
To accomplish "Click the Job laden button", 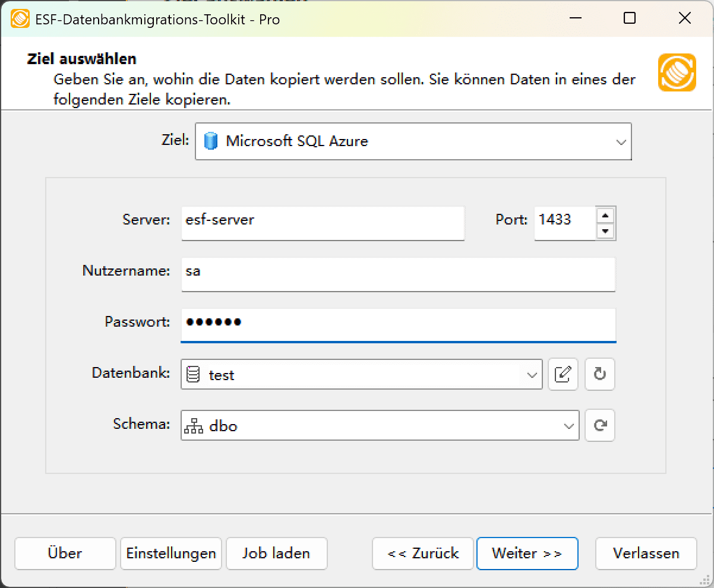I will pos(276,553).
